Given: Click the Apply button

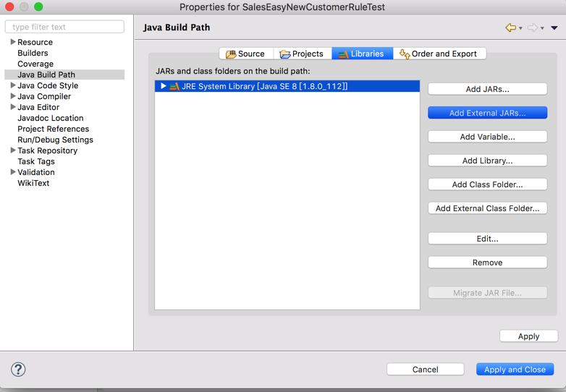Looking at the screenshot, I should pyautogui.click(x=528, y=336).
